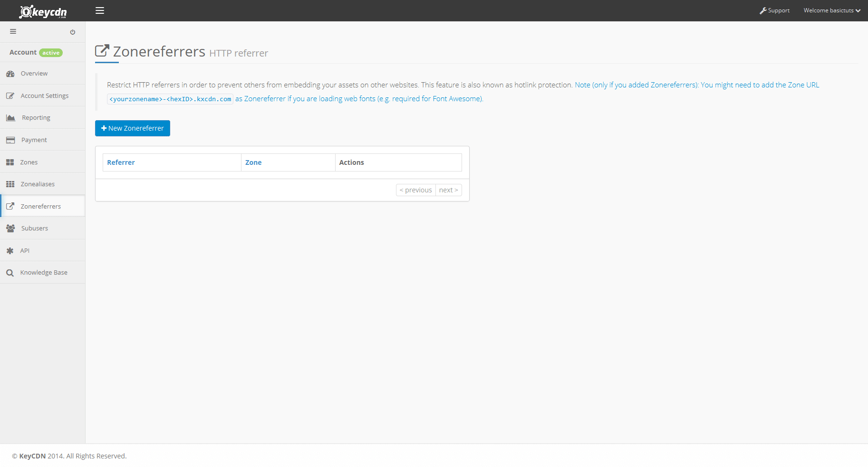Click the Zonealiases grid icon
The height and width of the screenshot is (467, 868).
[x=10, y=184]
